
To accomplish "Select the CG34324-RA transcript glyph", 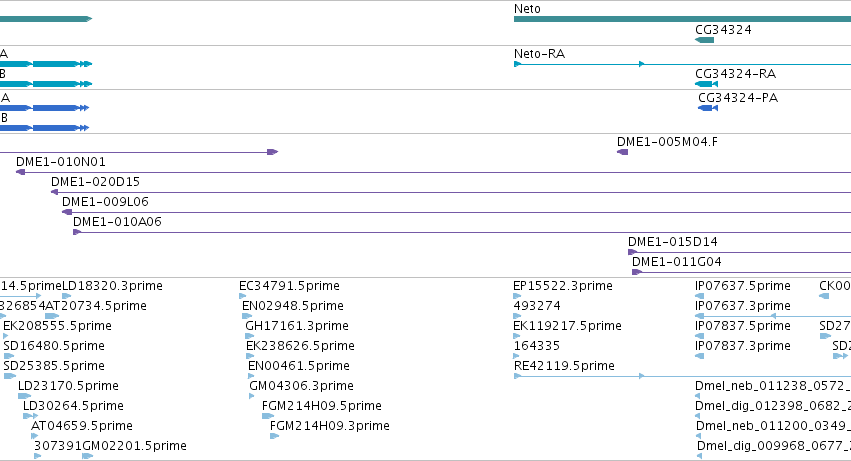I will 707,84.
